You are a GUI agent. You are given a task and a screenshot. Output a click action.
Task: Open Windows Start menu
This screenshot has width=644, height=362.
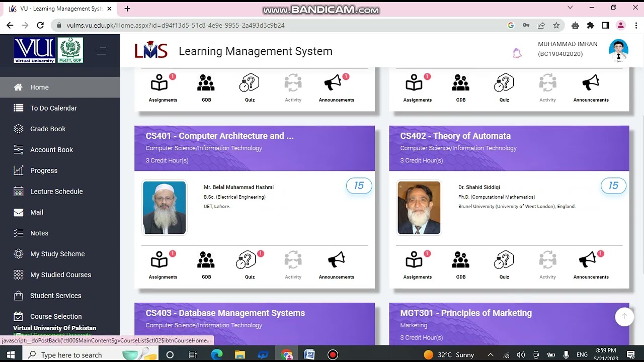click(x=11, y=354)
